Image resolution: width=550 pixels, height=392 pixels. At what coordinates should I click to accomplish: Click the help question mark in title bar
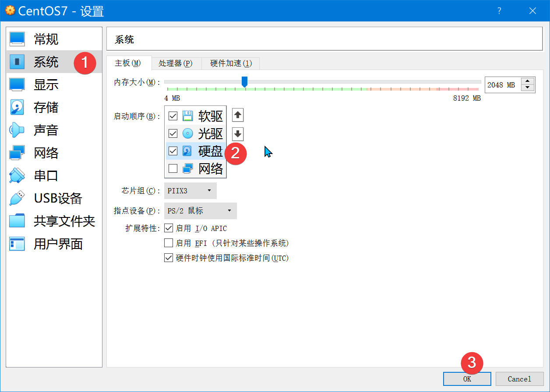pos(499,11)
